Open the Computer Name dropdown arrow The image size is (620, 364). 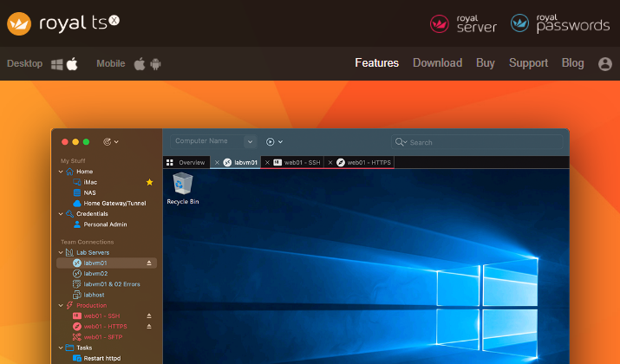pyautogui.click(x=250, y=141)
